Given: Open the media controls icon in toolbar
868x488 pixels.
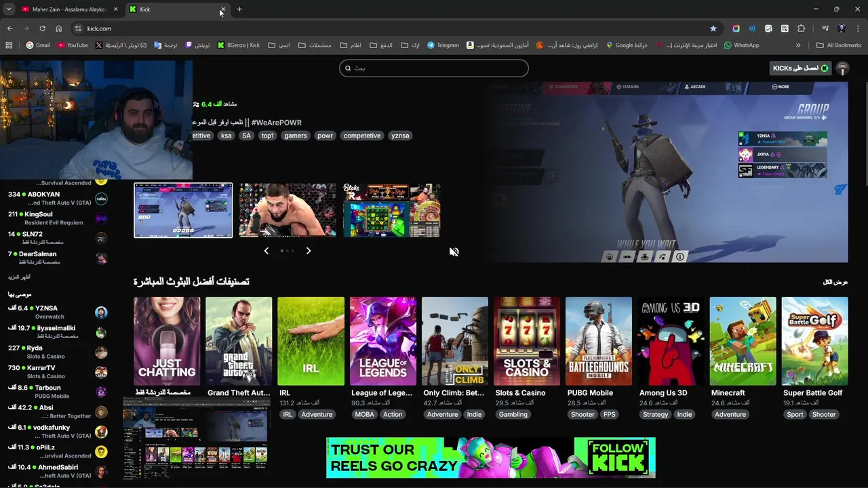Looking at the screenshot, I should (825, 28).
